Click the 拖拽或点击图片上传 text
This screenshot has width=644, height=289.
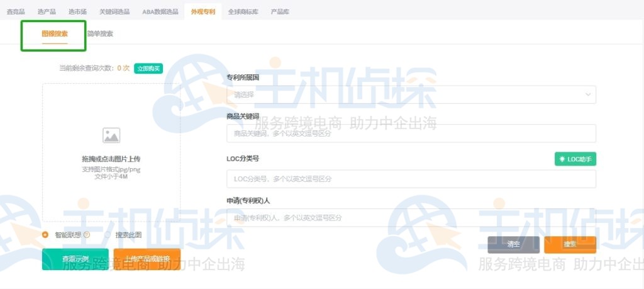coord(111,159)
